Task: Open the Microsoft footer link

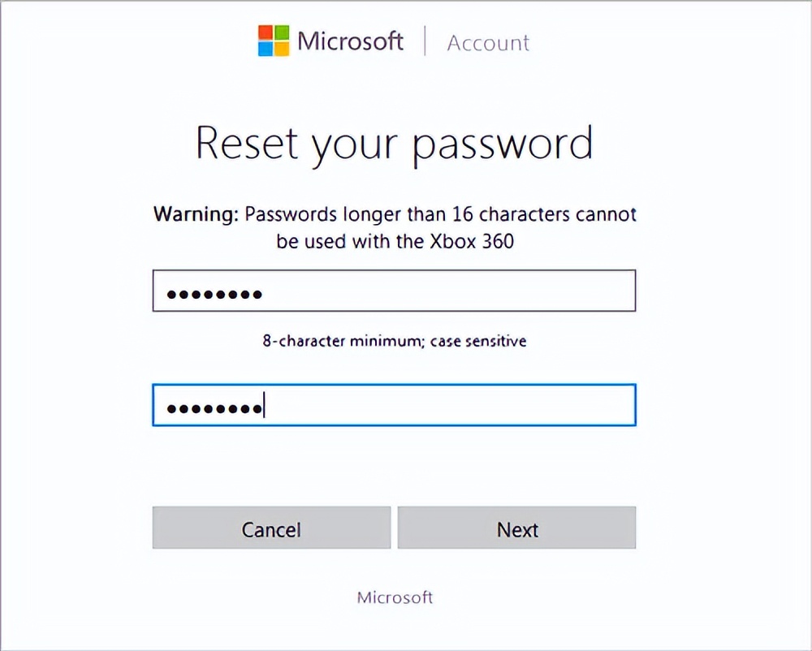Action: [x=395, y=597]
